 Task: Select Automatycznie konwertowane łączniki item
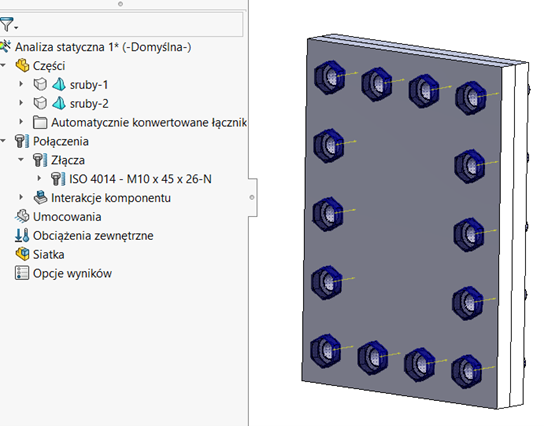pos(149,122)
